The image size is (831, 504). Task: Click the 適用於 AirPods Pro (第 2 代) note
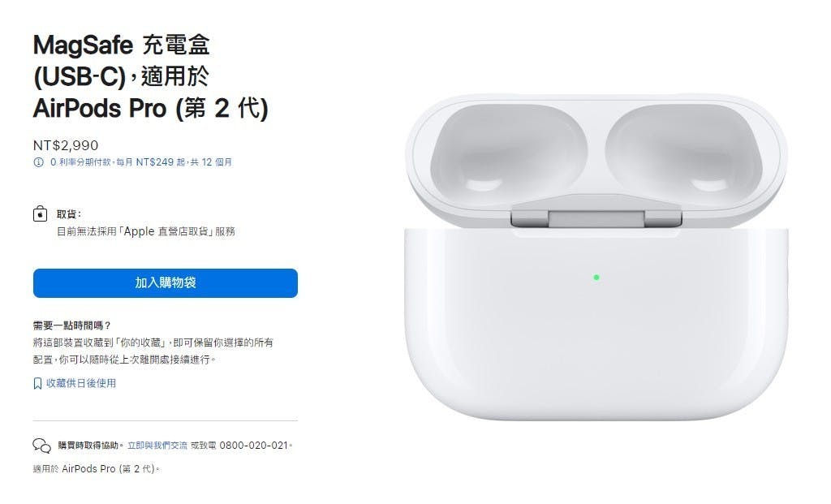96,469
